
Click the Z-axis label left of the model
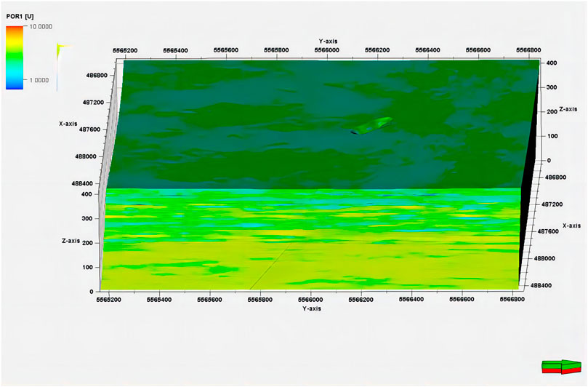tap(71, 241)
